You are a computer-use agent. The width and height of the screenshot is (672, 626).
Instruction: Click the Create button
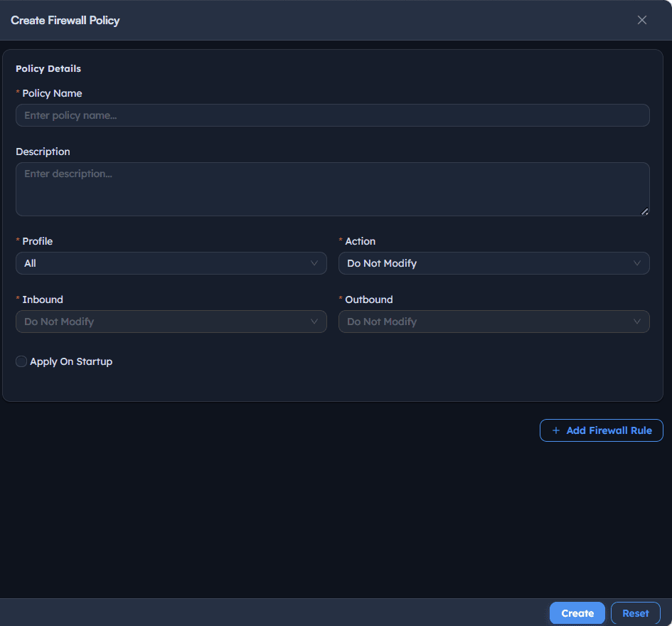[x=577, y=613]
